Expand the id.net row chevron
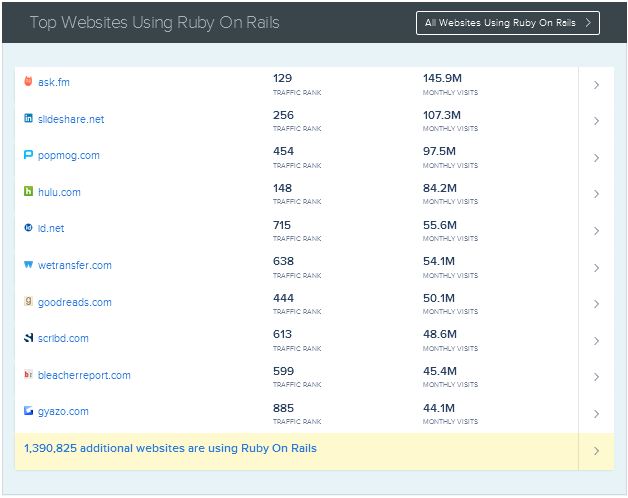The height and width of the screenshot is (498, 628). [x=596, y=231]
